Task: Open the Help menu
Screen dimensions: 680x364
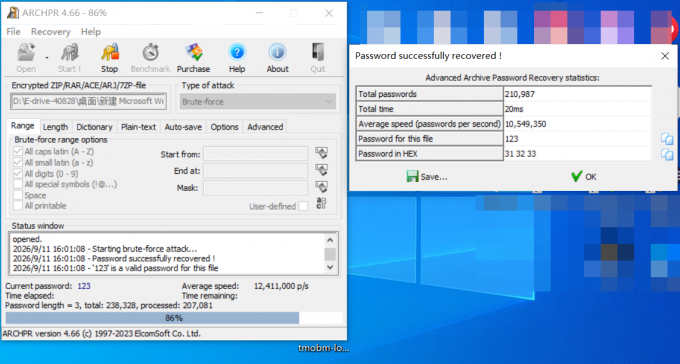Action: (x=91, y=32)
